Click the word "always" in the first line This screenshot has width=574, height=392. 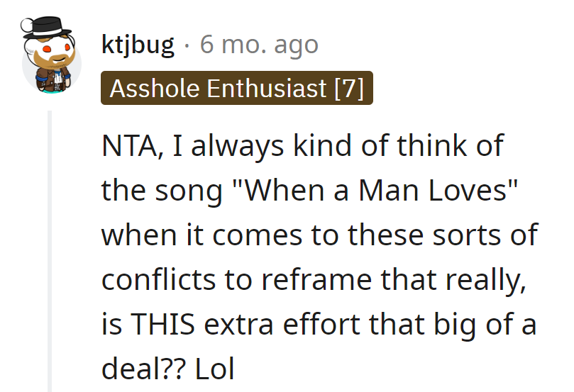coord(237,147)
